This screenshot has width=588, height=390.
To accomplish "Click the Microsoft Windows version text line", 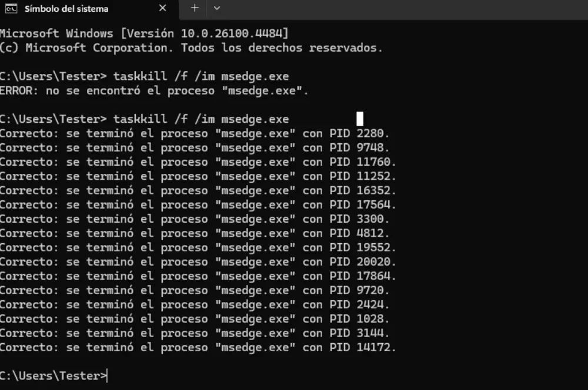I will tap(144, 33).
